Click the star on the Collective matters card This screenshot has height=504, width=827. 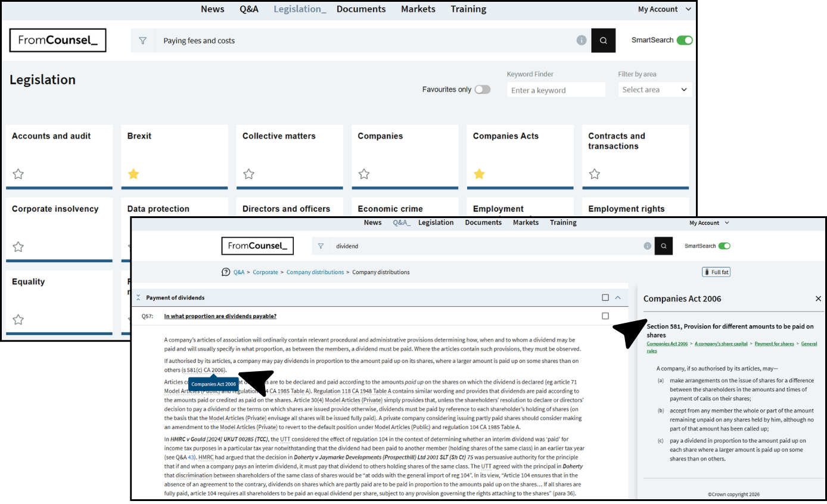(x=249, y=174)
